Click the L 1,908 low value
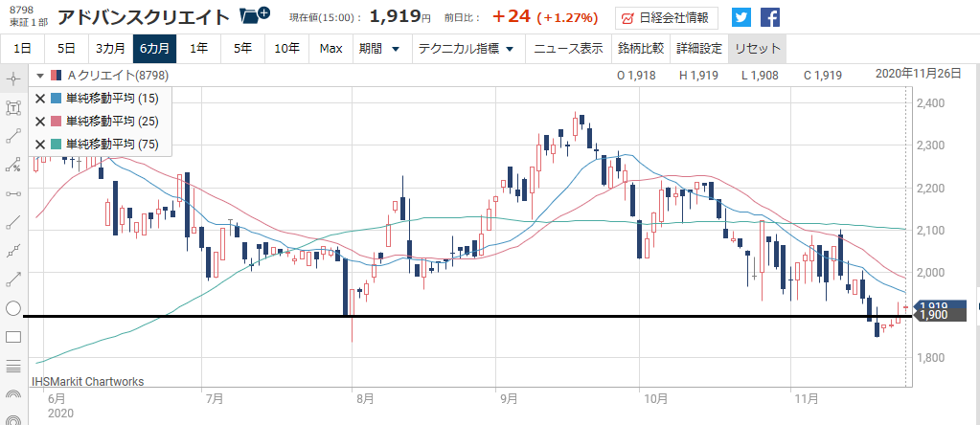Screen dimensions: 980x425 coord(760,76)
